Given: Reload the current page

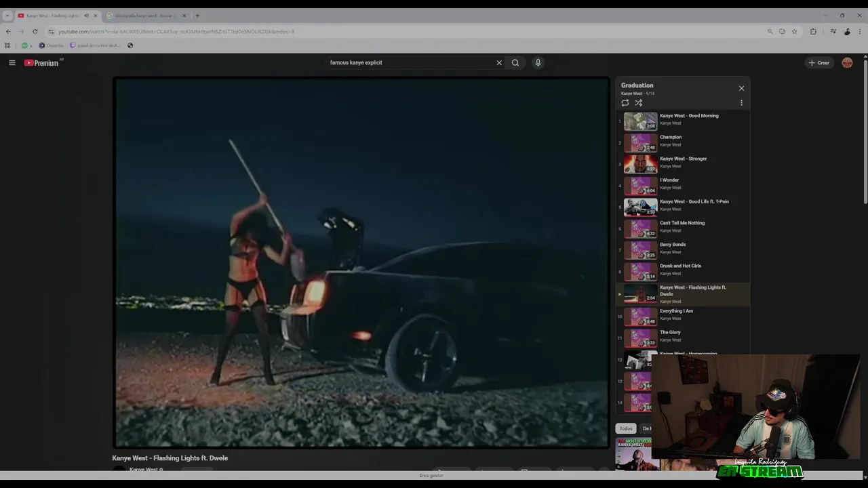Looking at the screenshot, I should point(35,31).
